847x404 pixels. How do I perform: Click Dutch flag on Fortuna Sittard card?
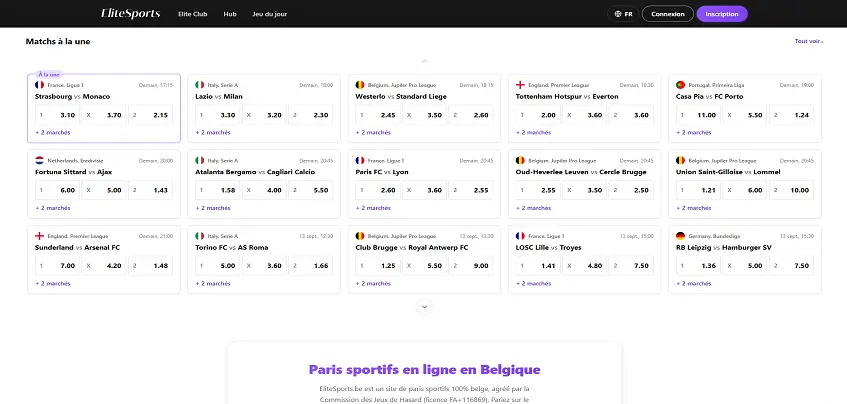[x=39, y=160]
